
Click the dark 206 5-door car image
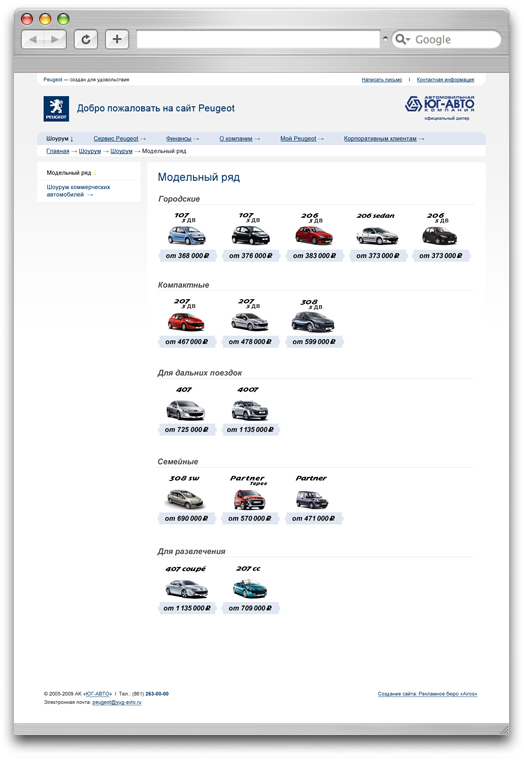(x=440, y=236)
